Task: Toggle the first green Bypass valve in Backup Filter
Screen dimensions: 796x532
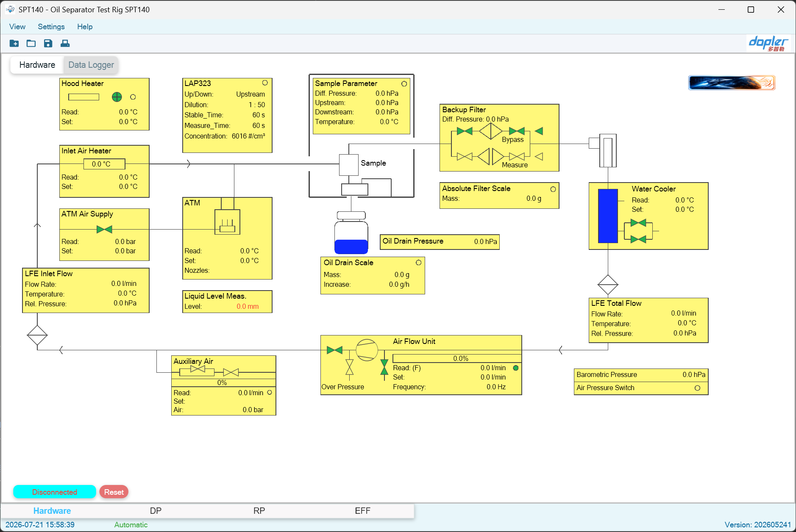Action: click(x=465, y=131)
